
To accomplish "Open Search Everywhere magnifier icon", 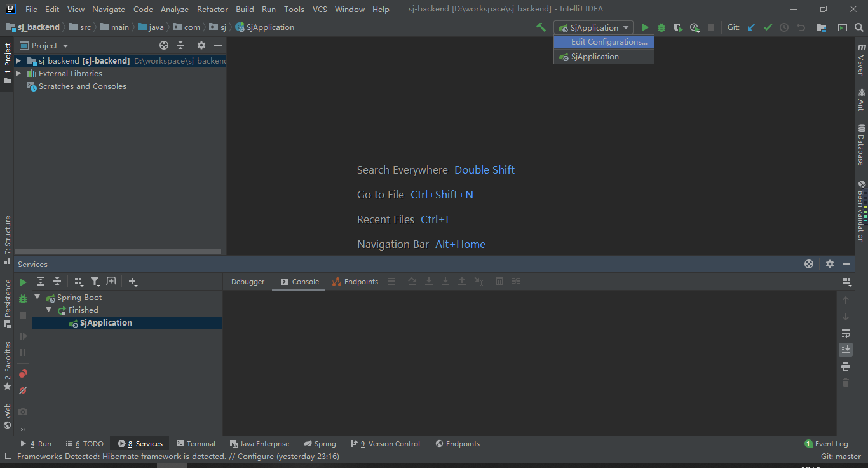I will pyautogui.click(x=859, y=27).
